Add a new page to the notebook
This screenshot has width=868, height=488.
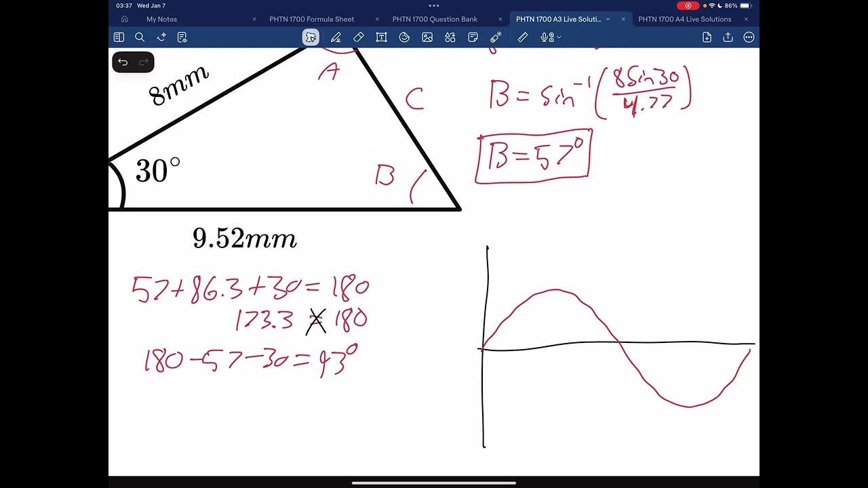click(x=707, y=37)
